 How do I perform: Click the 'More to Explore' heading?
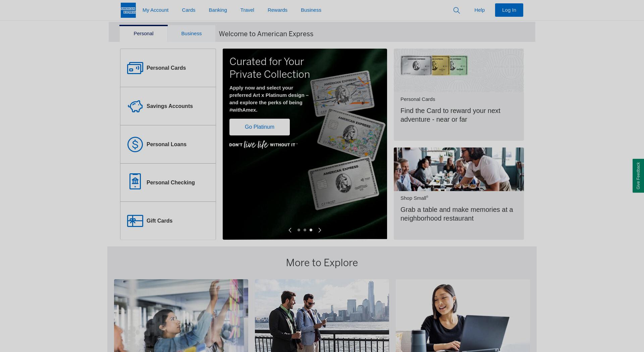click(x=322, y=263)
